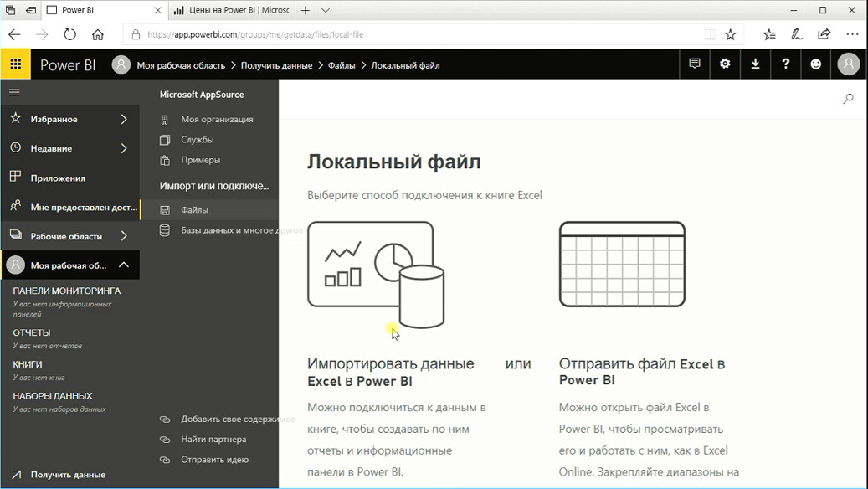The image size is (868, 489).
Task: Click Локальный файл breadcrumb
Action: pos(405,65)
